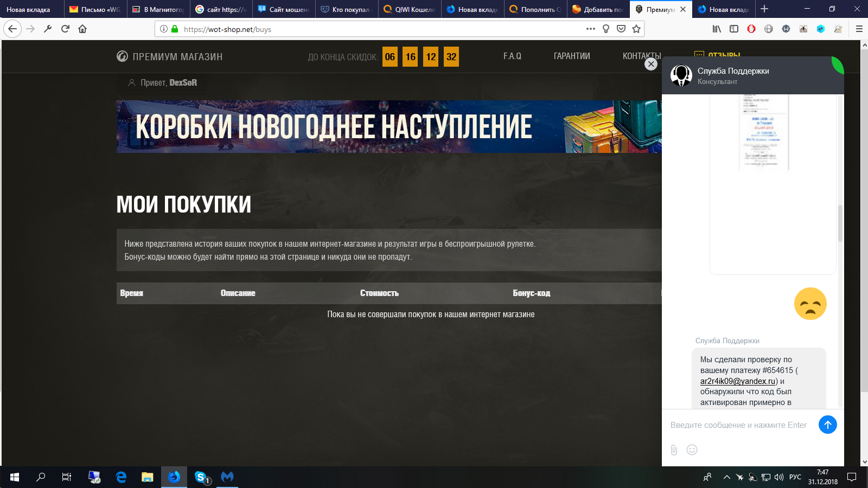Reload the current page
Viewport: 868px width, 488px height.
click(65, 29)
